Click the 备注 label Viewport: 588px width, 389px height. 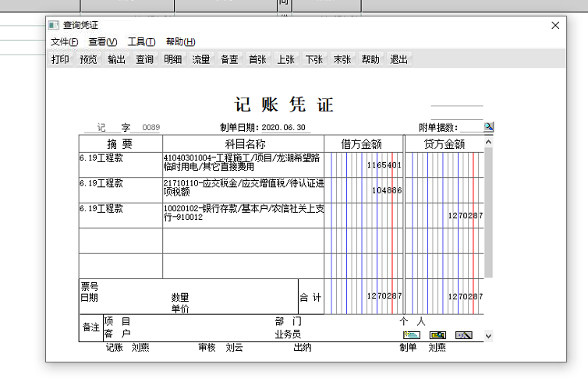tap(91, 327)
